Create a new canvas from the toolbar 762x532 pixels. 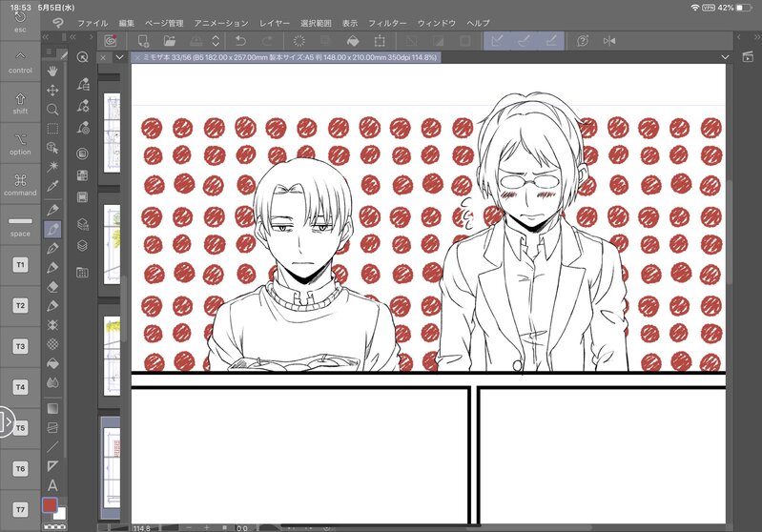coord(143,41)
